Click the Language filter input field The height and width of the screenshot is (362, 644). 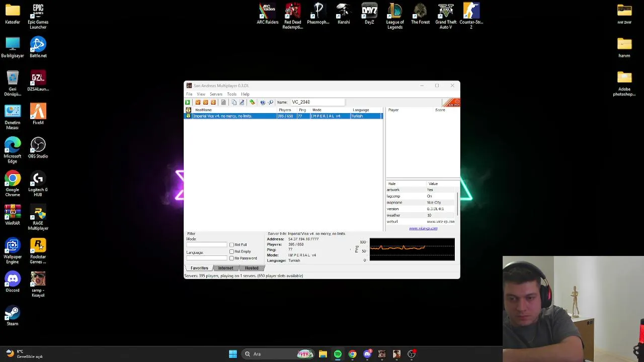pyautogui.click(x=207, y=258)
